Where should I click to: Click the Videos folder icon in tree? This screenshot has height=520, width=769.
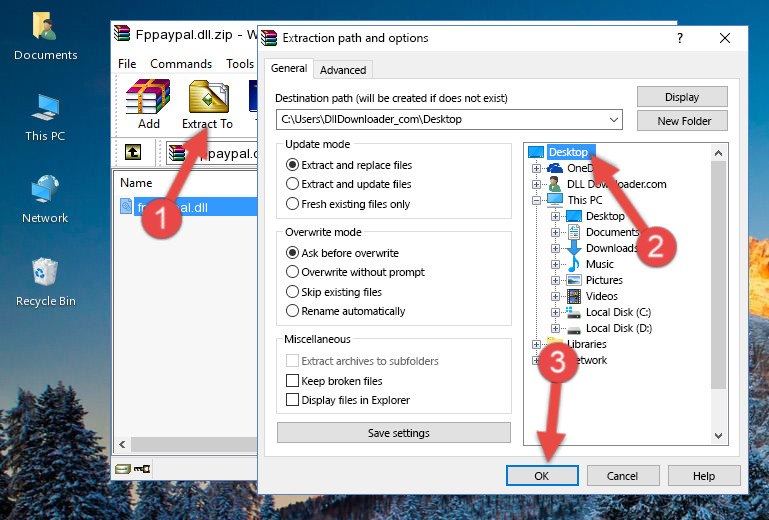[x=574, y=296]
